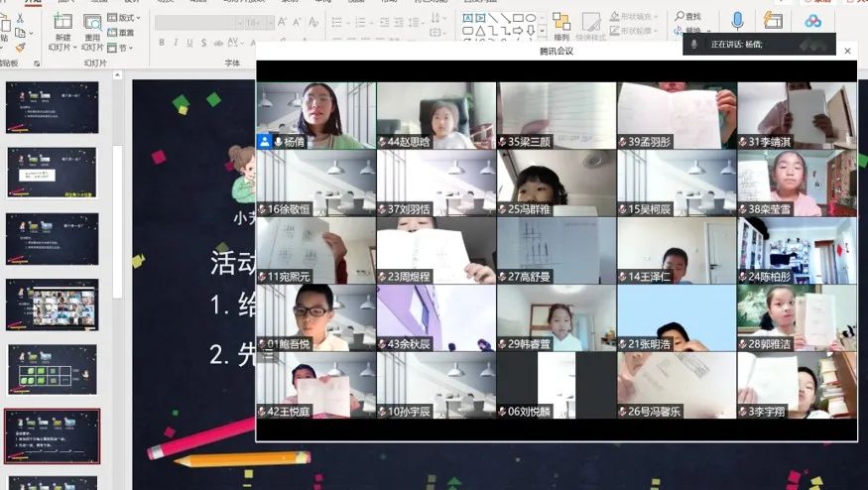Open the Character Spacing (AV) dropdown

coord(235,43)
